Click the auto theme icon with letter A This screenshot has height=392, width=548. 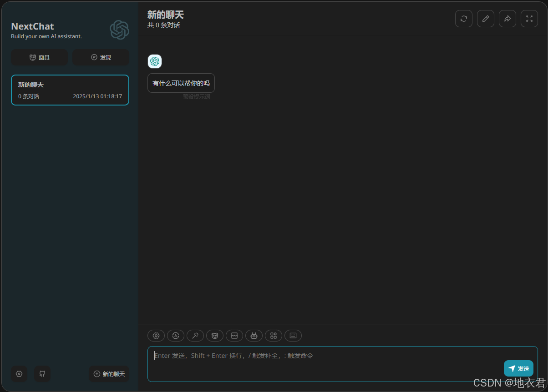(x=176, y=336)
